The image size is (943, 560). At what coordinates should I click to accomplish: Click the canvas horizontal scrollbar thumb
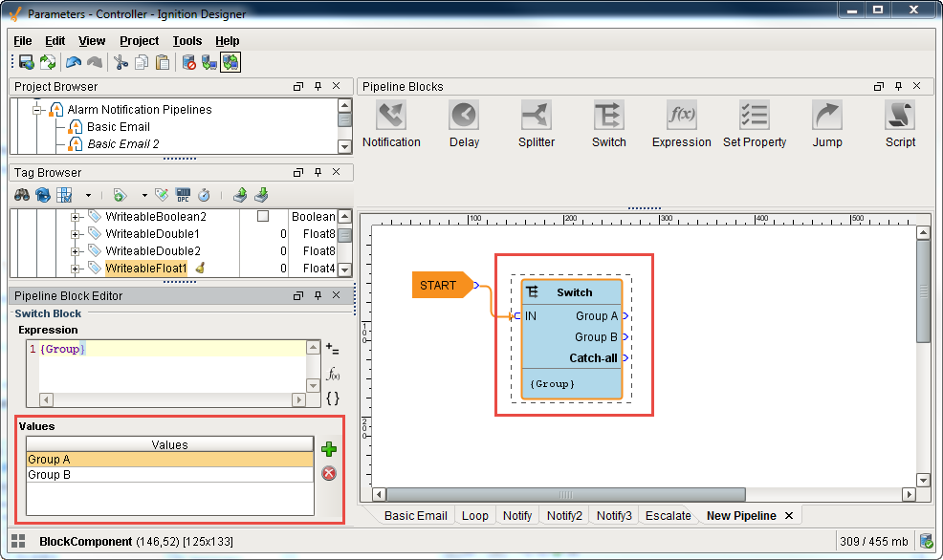pyautogui.click(x=565, y=494)
